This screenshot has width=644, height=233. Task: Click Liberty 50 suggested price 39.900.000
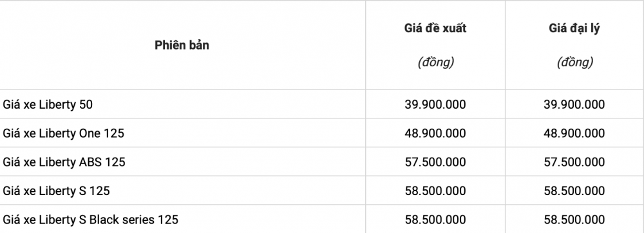click(435, 105)
